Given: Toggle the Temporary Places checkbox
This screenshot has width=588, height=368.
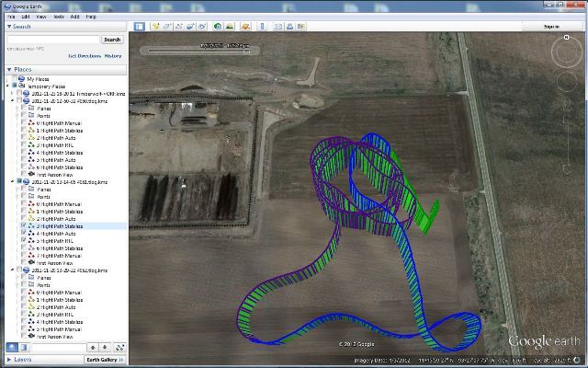Looking at the screenshot, I should coord(15,86).
